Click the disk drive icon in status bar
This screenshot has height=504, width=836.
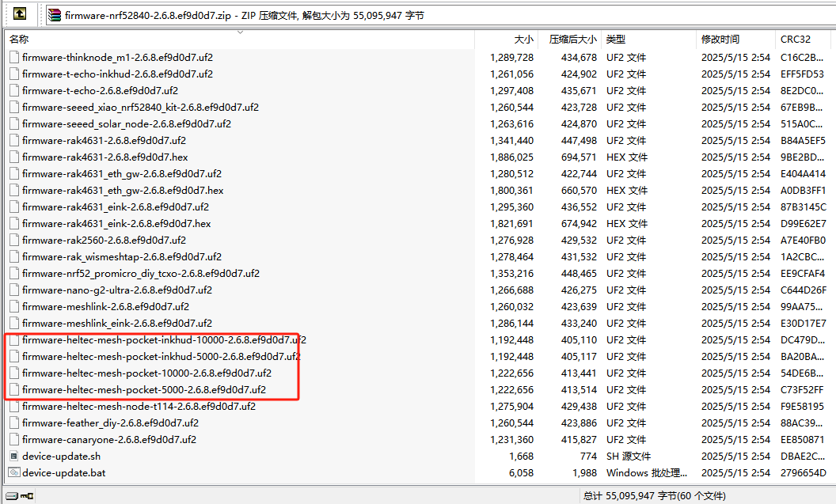click(10, 496)
